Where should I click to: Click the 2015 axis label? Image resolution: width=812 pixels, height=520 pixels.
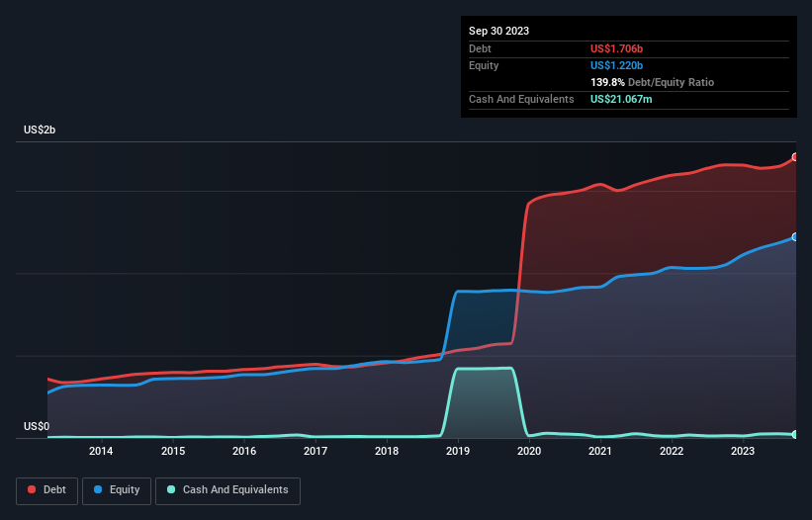pos(173,451)
